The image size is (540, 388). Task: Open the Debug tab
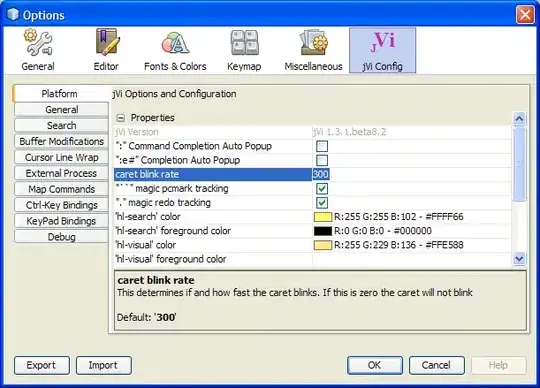coord(61,237)
